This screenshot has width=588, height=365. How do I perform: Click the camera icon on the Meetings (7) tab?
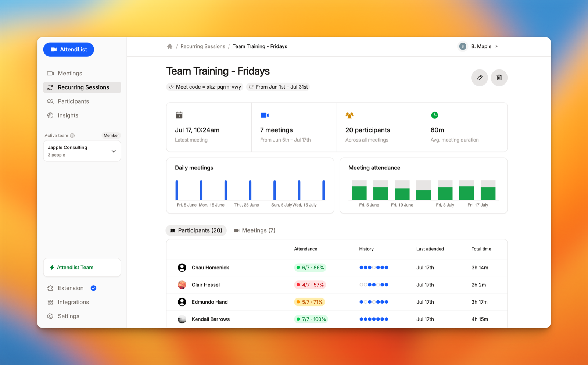(x=237, y=230)
